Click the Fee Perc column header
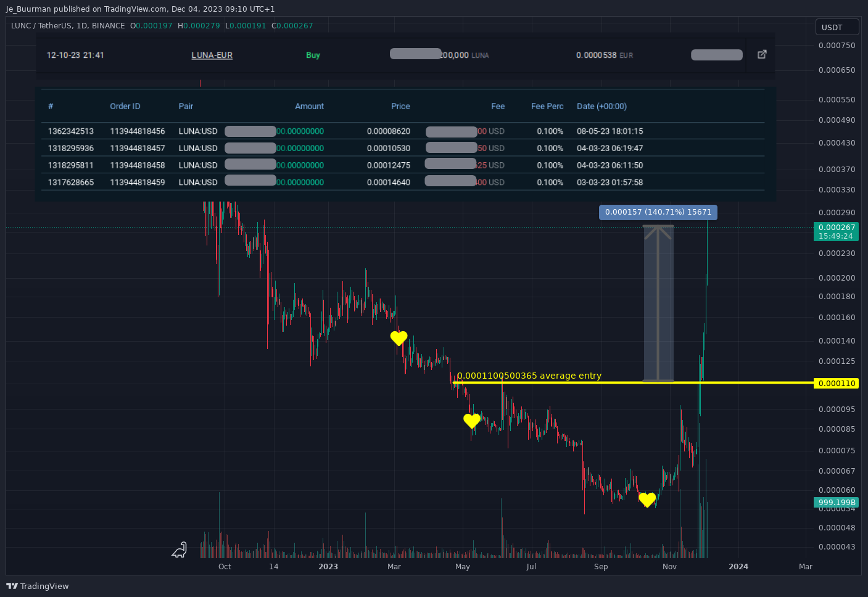 pyautogui.click(x=547, y=106)
